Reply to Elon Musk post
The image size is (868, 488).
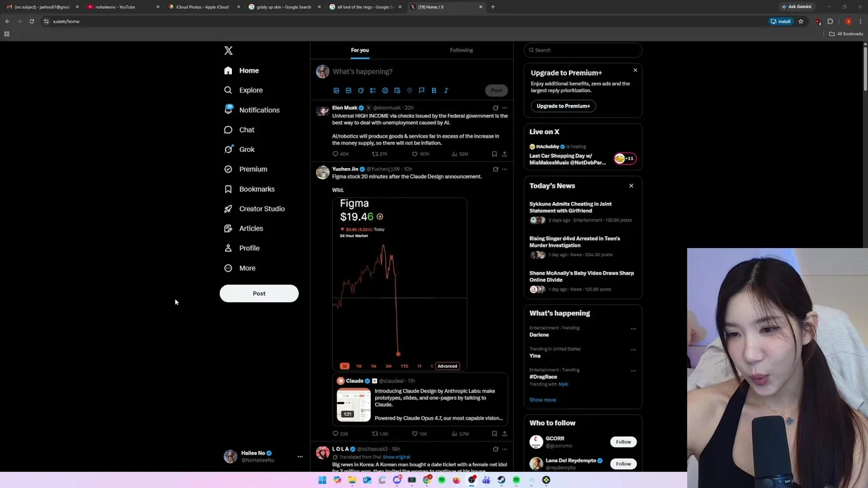(340, 154)
